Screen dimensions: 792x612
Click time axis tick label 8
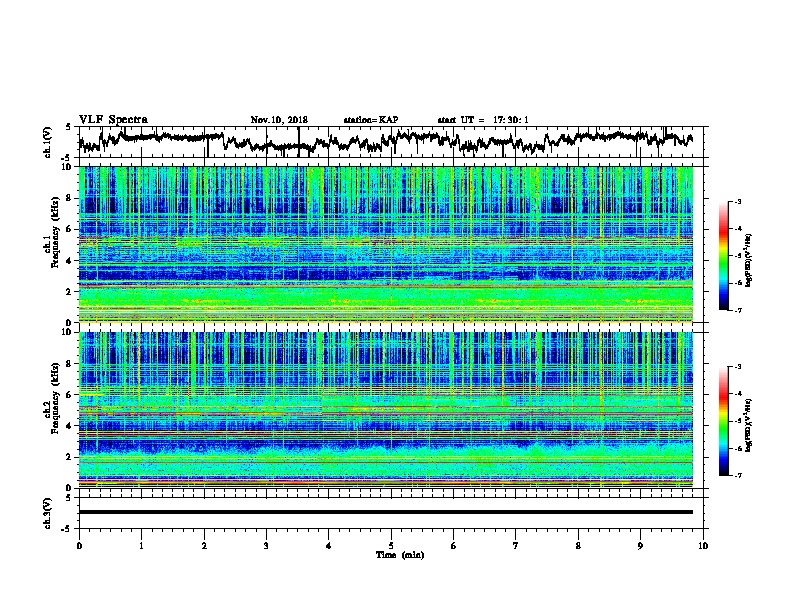tap(578, 546)
